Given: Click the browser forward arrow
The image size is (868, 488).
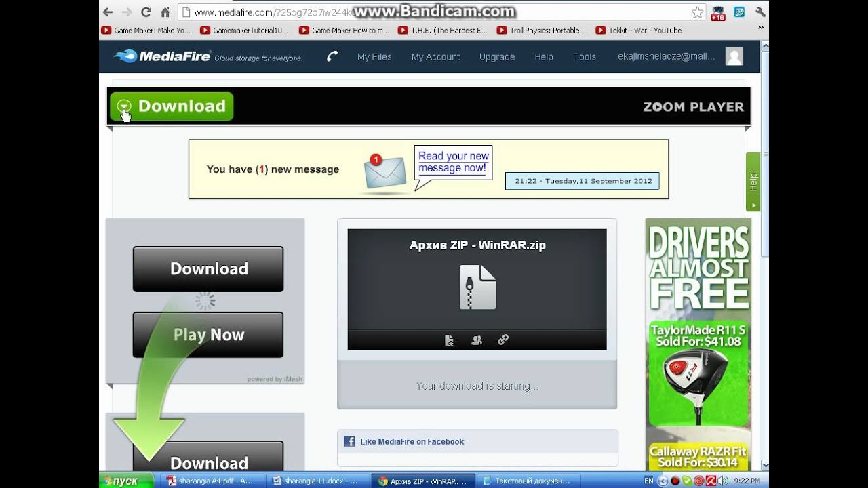Looking at the screenshot, I should [x=127, y=12].
